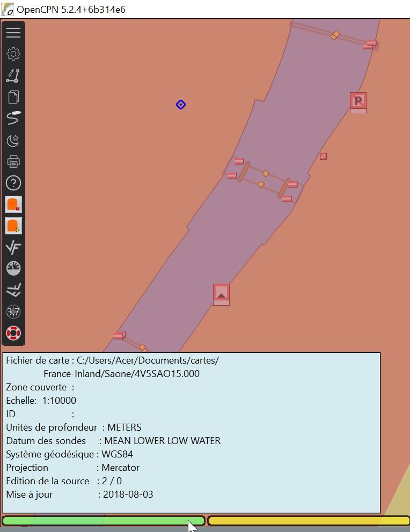Image resolution: width=410 pixels, height=532 pixels.
Task: Select the green chart bar segment
Action: [x=103, y=521]
